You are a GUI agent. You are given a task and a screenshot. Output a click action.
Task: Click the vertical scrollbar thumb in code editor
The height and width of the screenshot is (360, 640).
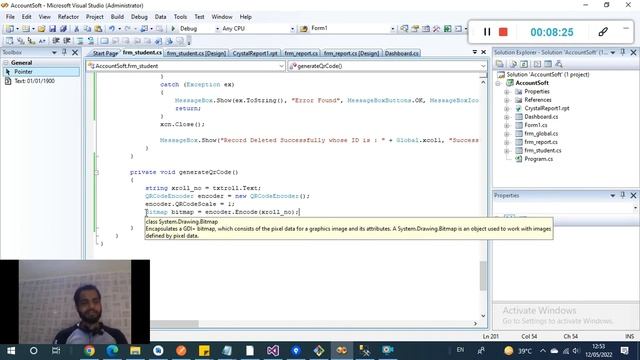coord(483,276)
